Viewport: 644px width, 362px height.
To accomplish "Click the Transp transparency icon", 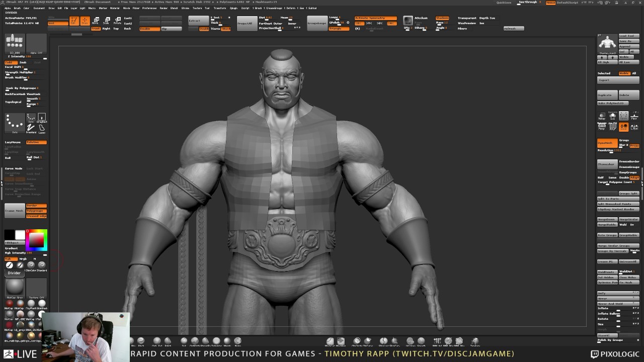I will pos(602,116).
